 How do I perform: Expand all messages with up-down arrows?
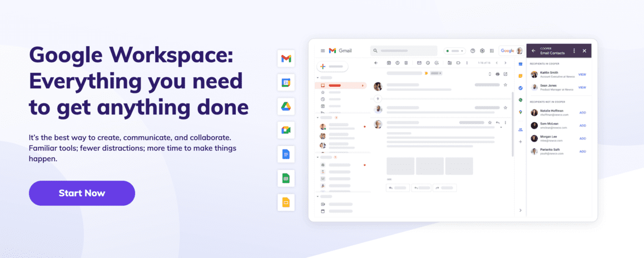[489, 74]
